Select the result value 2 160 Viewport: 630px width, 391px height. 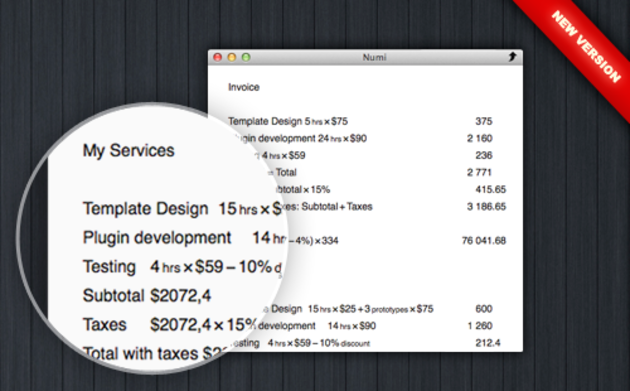click(x=480, y=138)
